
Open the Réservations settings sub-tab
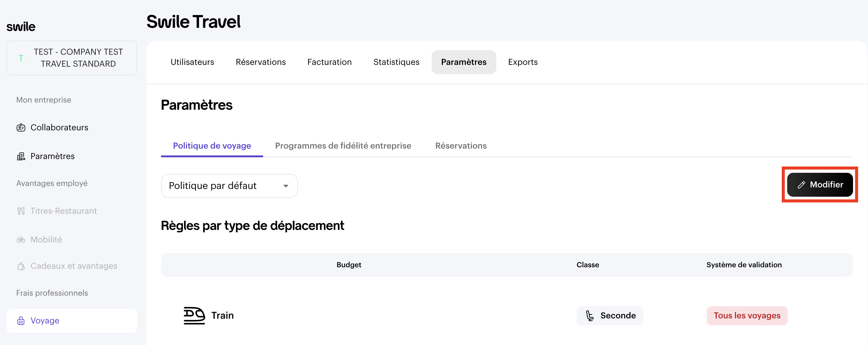click(x=461, y=146)
